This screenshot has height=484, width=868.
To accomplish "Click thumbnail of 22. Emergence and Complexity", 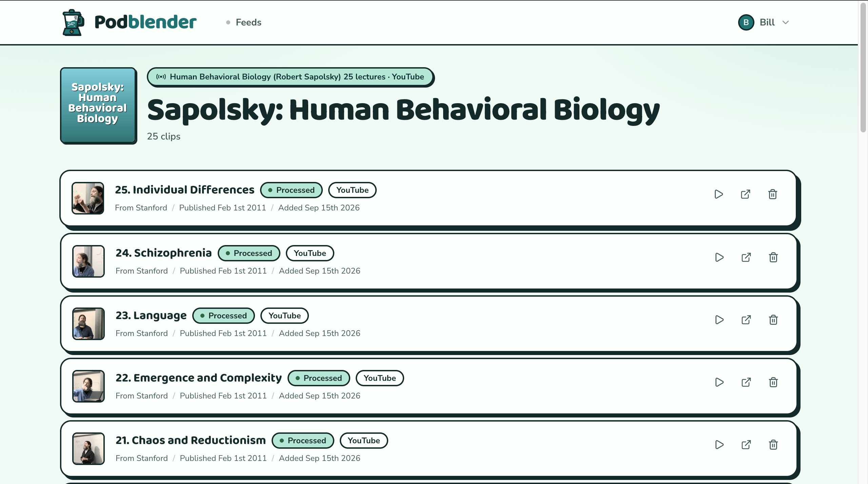I will [88, 386].
